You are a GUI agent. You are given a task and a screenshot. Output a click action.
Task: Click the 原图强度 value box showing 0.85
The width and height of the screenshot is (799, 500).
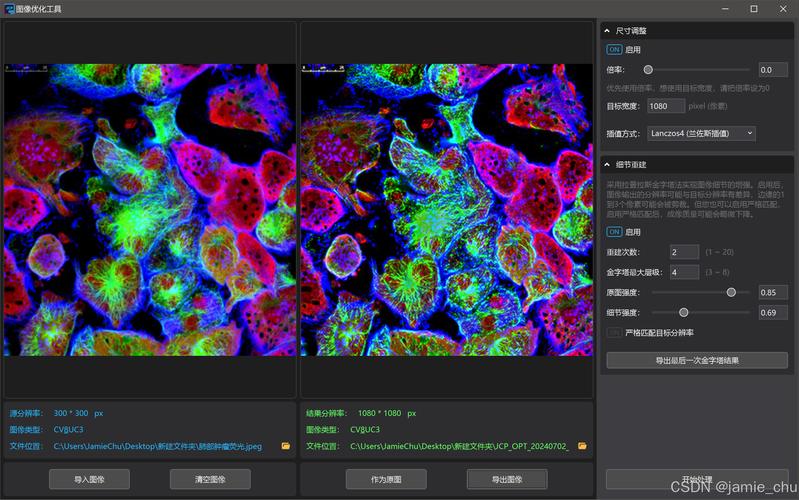[773, 292]
